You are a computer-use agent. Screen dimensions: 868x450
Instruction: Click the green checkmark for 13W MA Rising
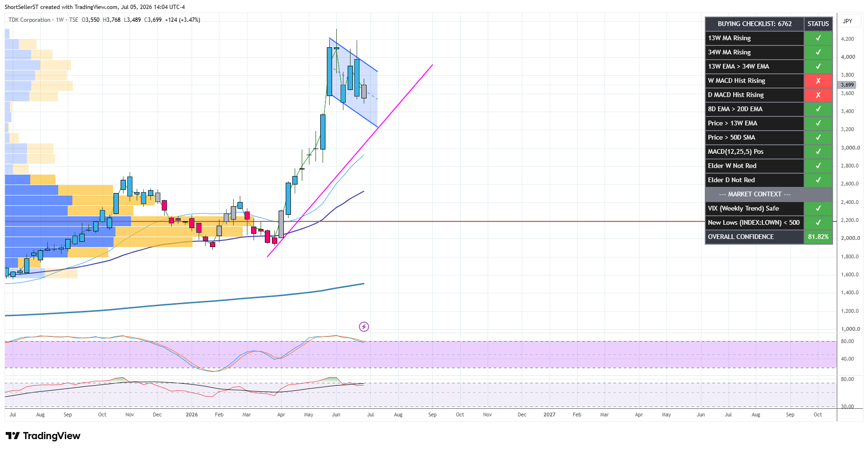tap(818, 38)
